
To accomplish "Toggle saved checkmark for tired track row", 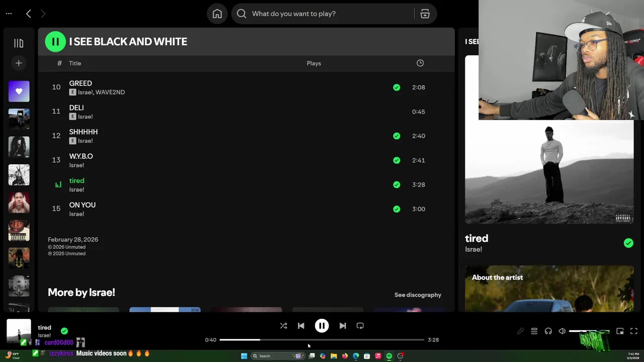I will tap(396, 185).
